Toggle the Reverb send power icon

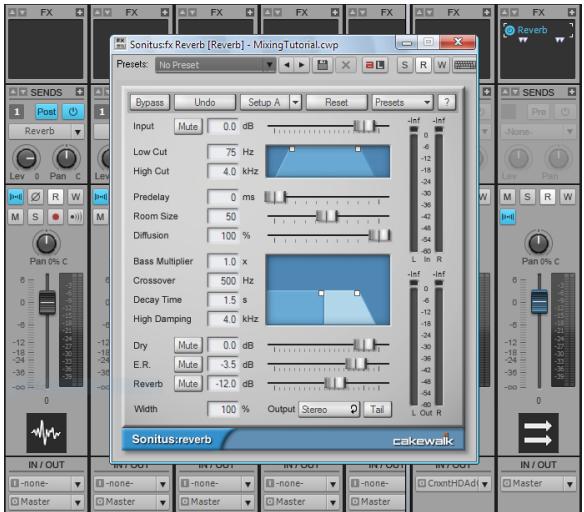click(73, 112)
